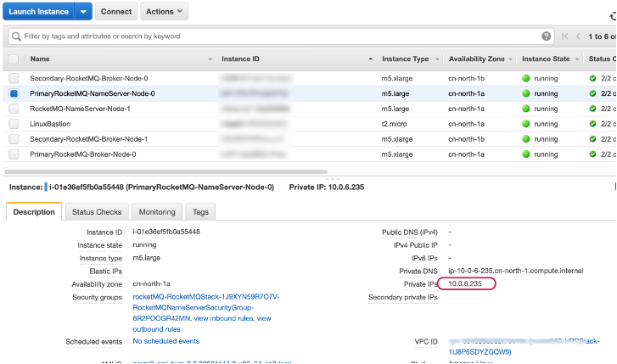Open the Instance Type column dropdown

click(x=437, y=59)
